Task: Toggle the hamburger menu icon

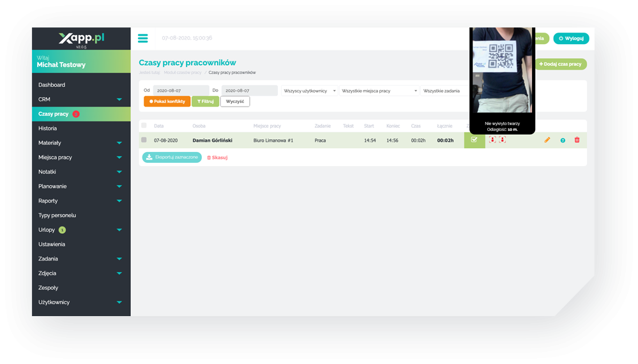Action: point(143,38)
